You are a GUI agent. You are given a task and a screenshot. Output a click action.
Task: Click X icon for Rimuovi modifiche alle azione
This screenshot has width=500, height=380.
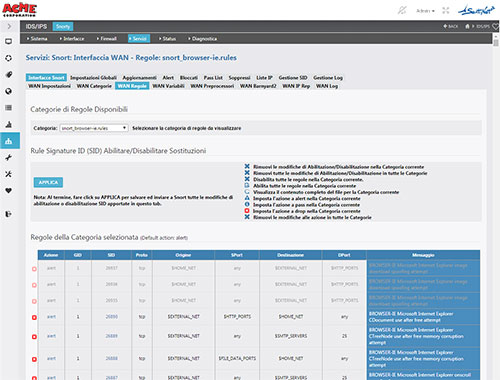click(247, 217)
